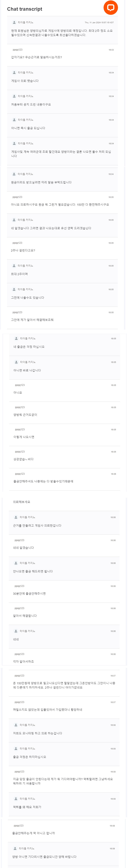Viewport: 128px width, 868px height.
Task: Select the message '각자 알아서하죠'
Action: (x=23, y=661)
